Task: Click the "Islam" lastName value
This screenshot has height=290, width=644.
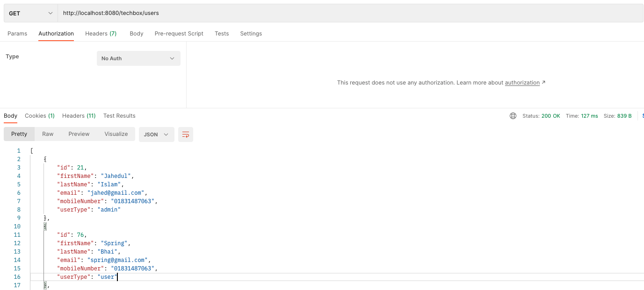Action: click(109, 184)
